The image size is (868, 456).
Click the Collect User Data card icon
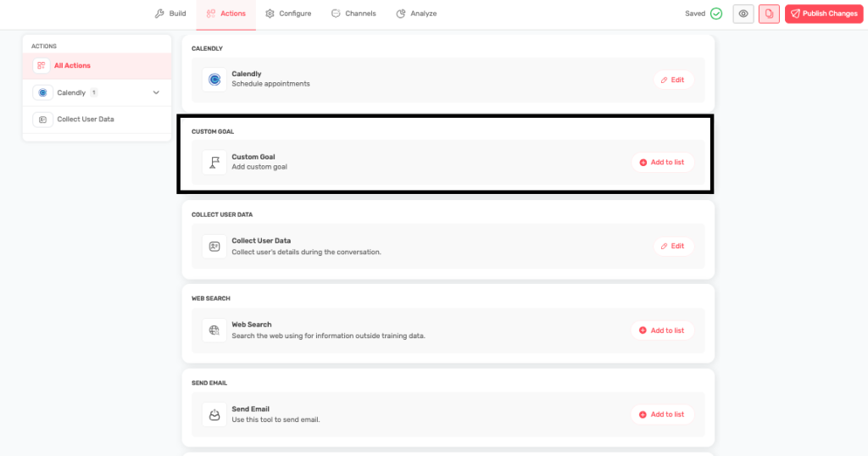point(214,247)
